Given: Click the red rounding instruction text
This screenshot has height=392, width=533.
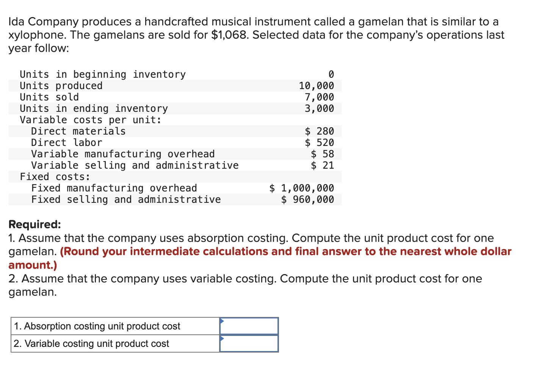Looking at the screenshot, I should [x=260, y=258].
